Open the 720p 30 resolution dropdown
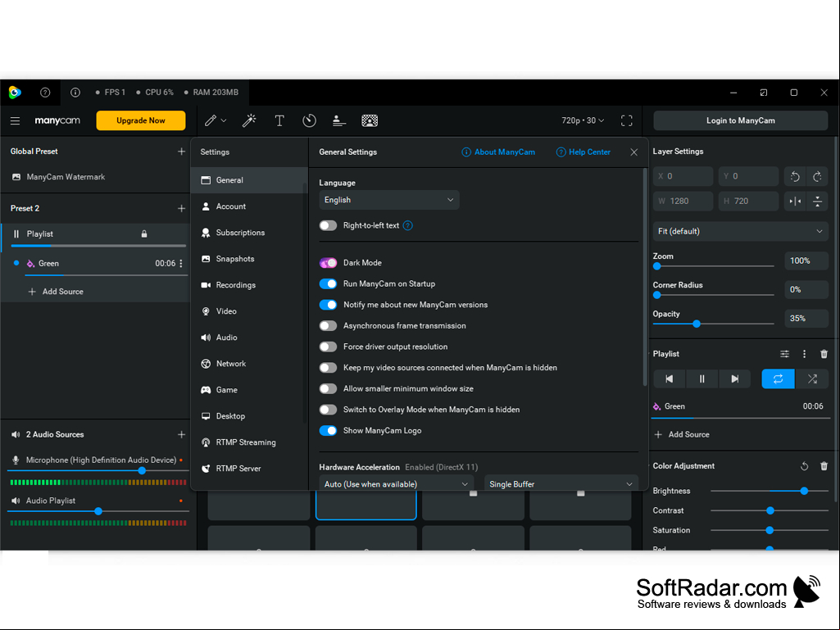 pos(583,120)
